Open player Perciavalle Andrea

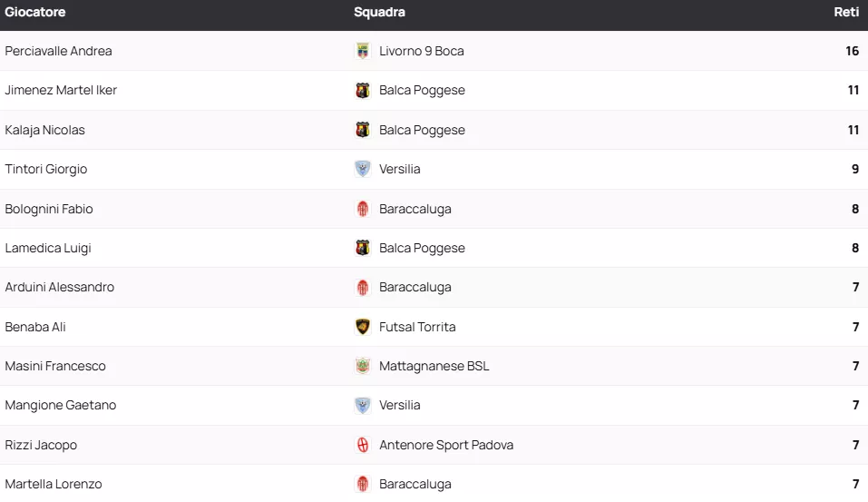pos(59,52)
